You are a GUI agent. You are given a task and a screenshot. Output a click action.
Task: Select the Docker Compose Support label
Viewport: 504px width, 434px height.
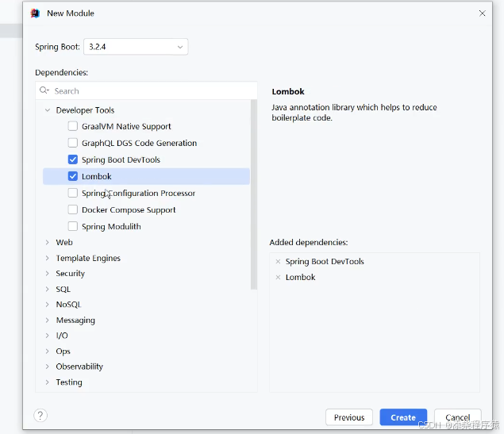coord(129,209)
